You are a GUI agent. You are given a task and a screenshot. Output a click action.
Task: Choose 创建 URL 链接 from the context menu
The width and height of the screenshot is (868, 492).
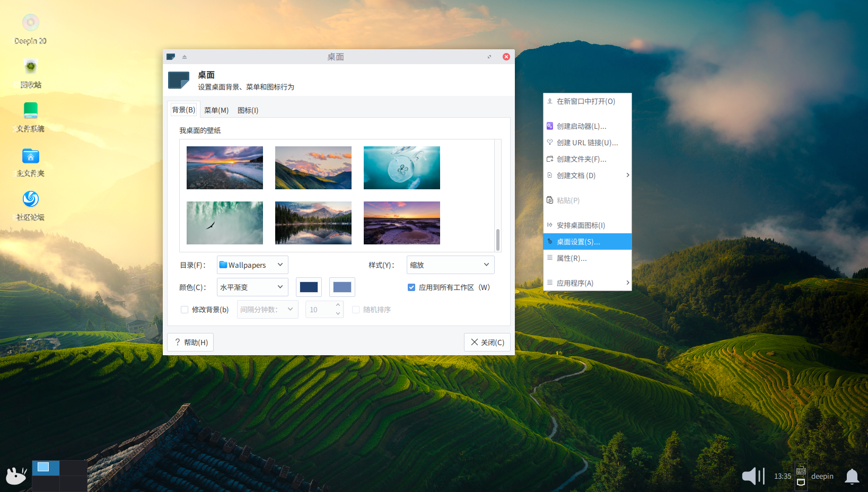coord(588,143)
